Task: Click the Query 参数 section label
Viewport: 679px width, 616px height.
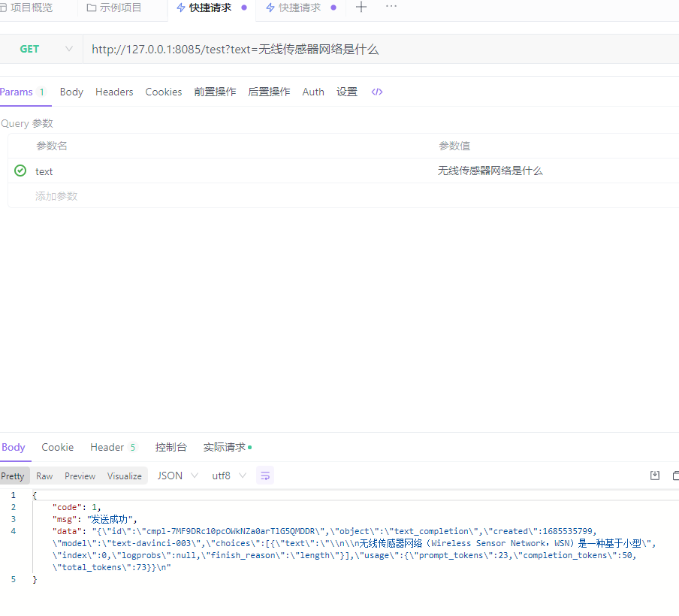Action: tap(27, 123)
